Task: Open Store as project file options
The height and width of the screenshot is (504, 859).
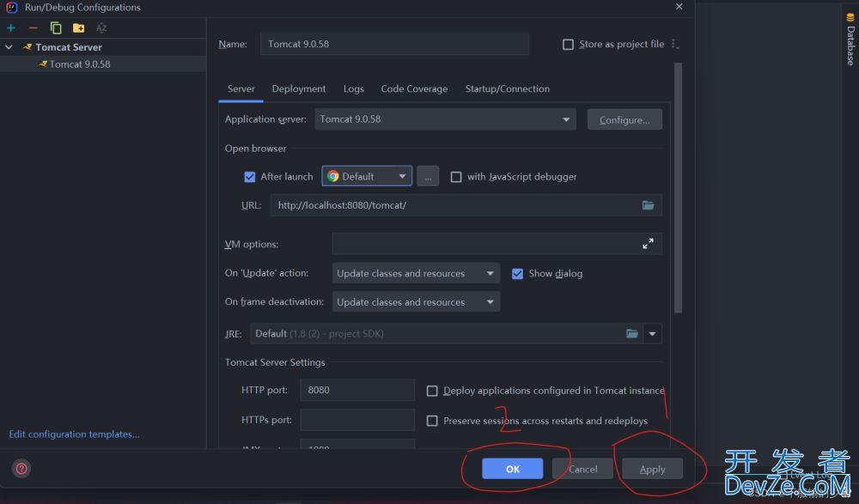Action: point(675,45)
